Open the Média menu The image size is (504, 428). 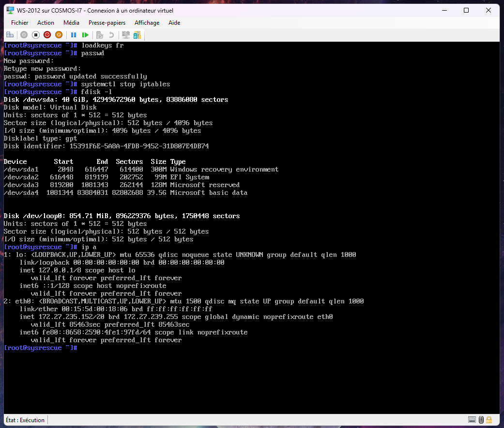pyautogui.click(x=71, y=23)
